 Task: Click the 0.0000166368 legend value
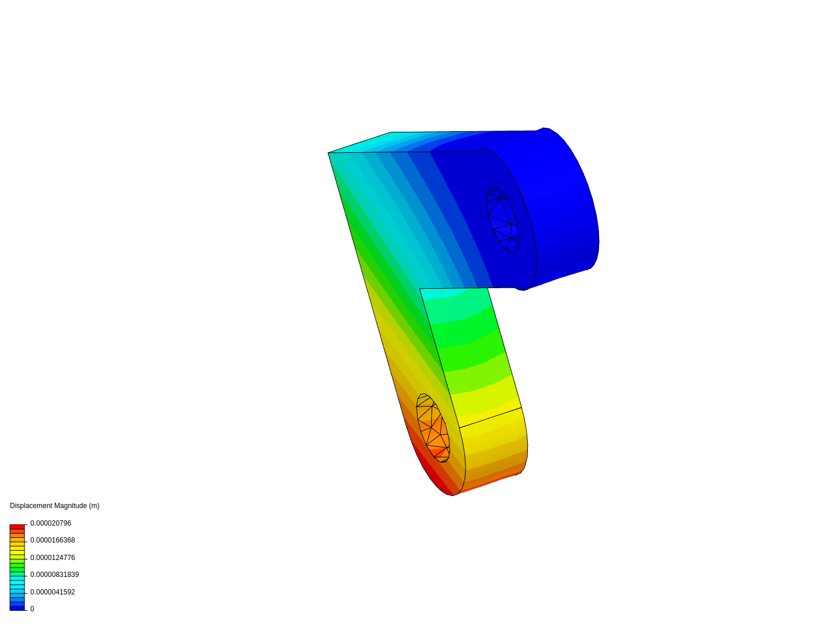52,540
